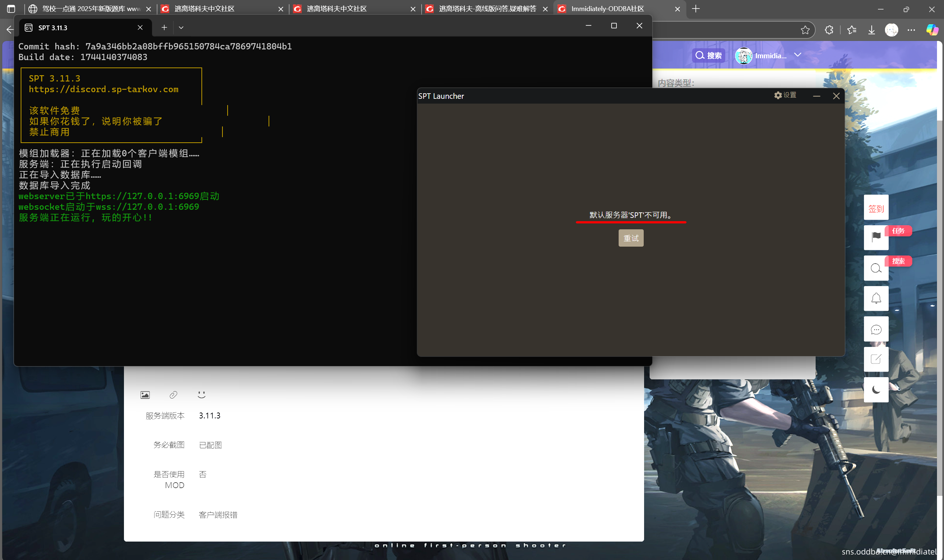
Task: Insert image icon in post editor
Action: click(x=145, y=395)
